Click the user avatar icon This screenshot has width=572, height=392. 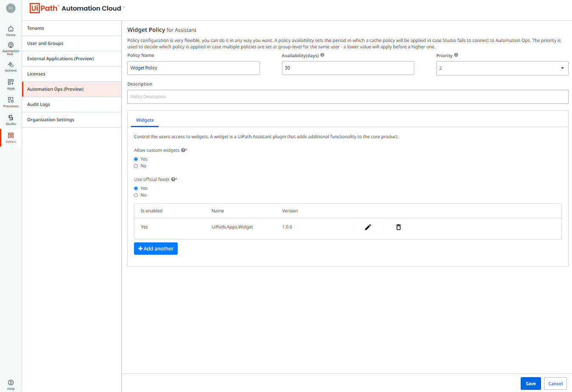pos(11,8)
